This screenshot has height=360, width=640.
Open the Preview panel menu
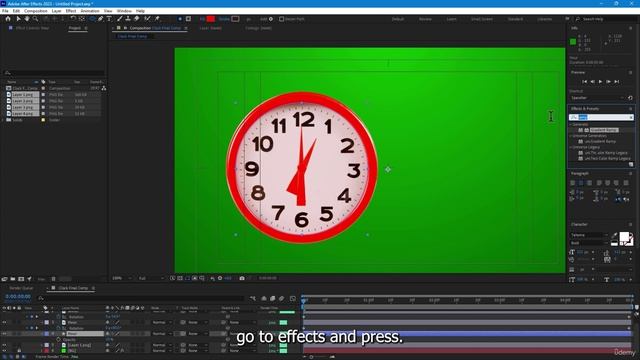tap(631, 72)
